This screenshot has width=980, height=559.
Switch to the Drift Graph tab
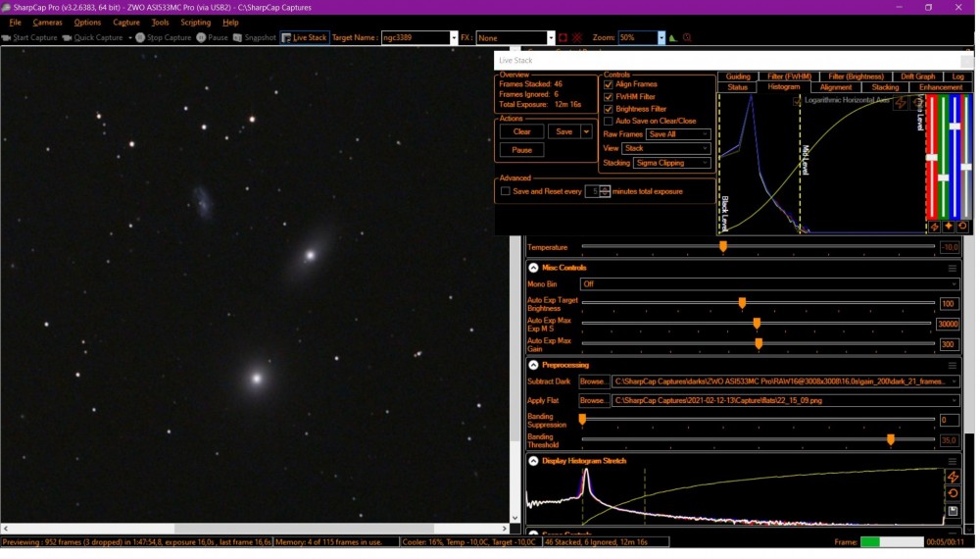(x=917, y=76)
